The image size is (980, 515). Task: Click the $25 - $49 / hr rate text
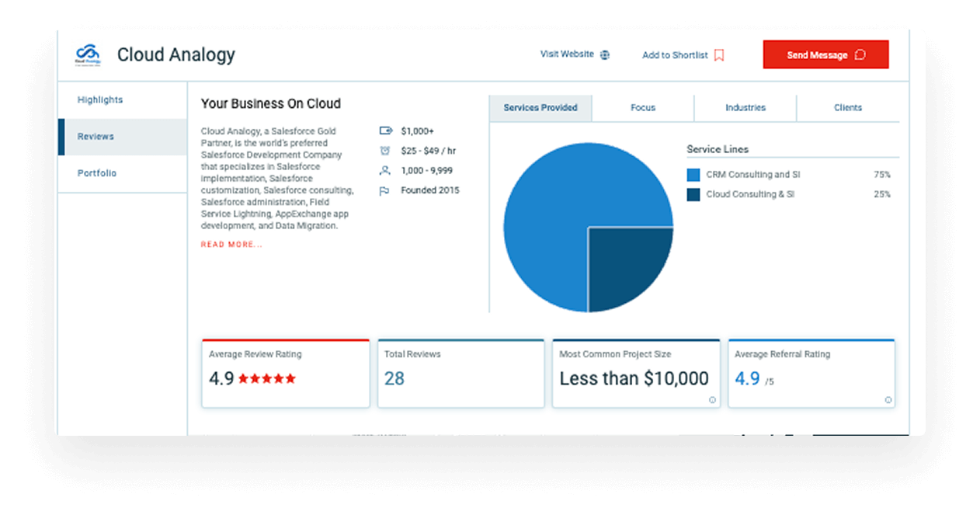click(x=429, y=151)
